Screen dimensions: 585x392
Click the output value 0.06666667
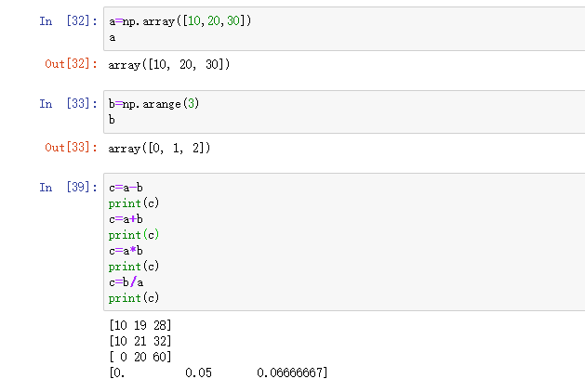coord(292,372)
